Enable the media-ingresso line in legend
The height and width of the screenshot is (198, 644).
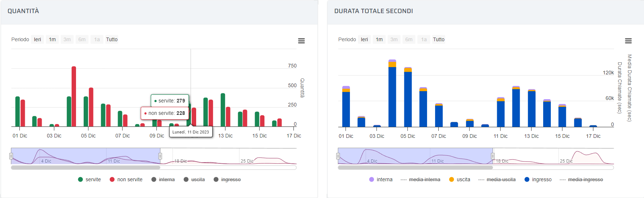[x=581, y=179]
